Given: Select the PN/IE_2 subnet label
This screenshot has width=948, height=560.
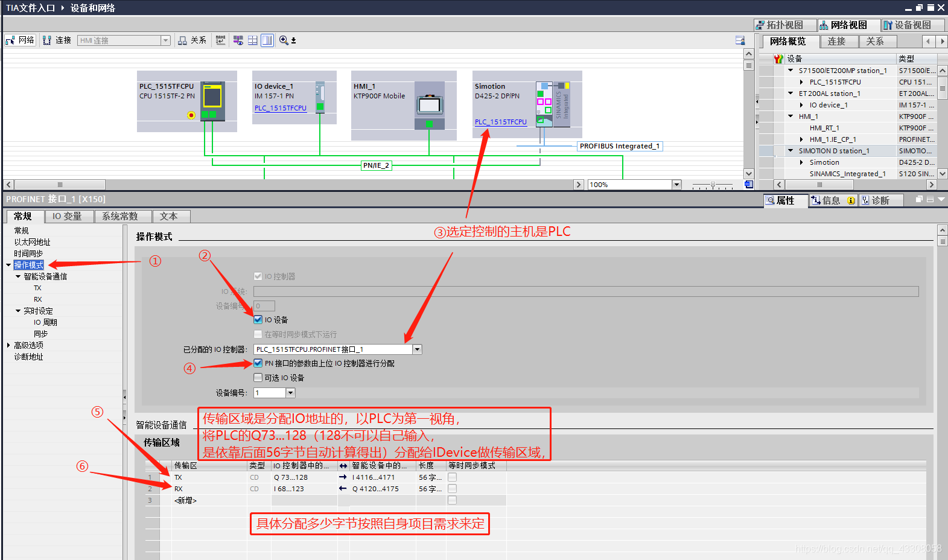Looking at the screenshot, I should pyautogui.click(x=377, y=165).
